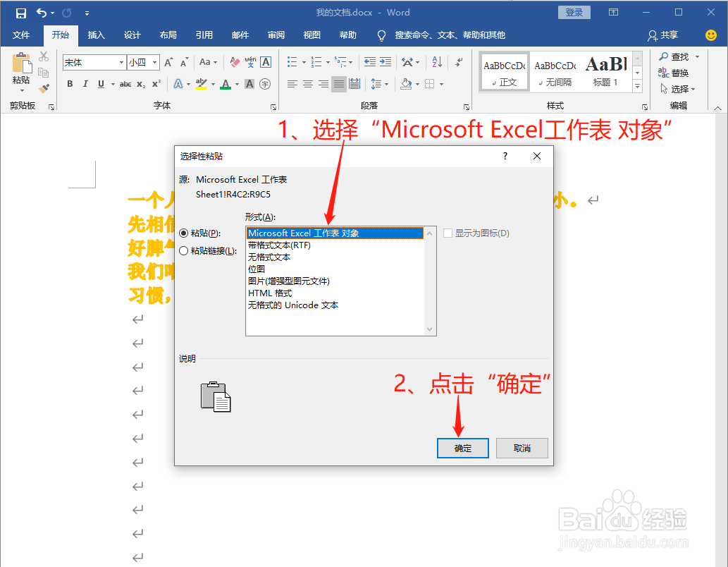Apply distributed alignment icon
This screenshot has height=567, width=728.
354,84
